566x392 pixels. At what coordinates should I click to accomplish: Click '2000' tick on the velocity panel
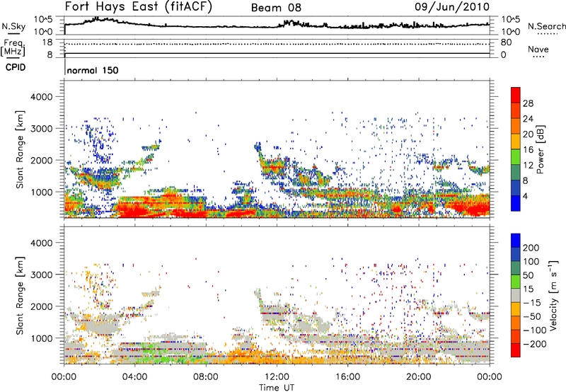(41, 307)
